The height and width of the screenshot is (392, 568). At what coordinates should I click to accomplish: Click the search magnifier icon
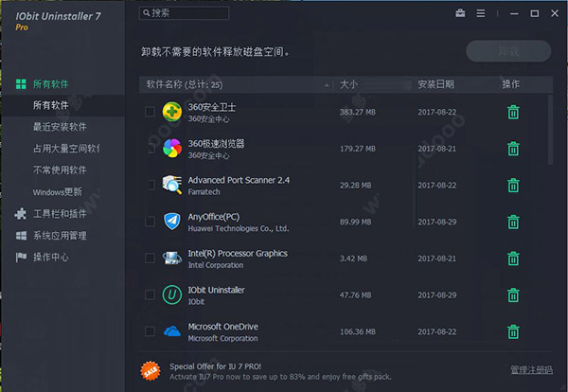(147, 13)
